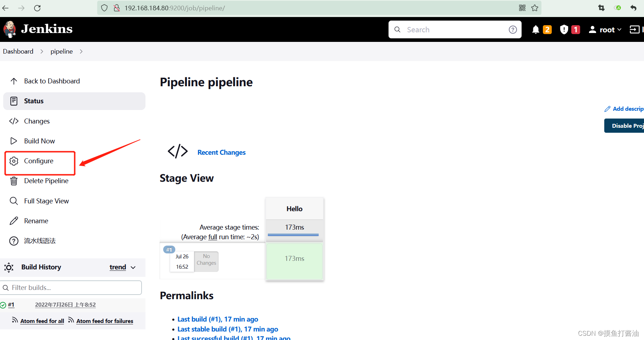Click the green extension icon in toolbar
This screenshot has height=340, width=644.
(x=618, y=8)
